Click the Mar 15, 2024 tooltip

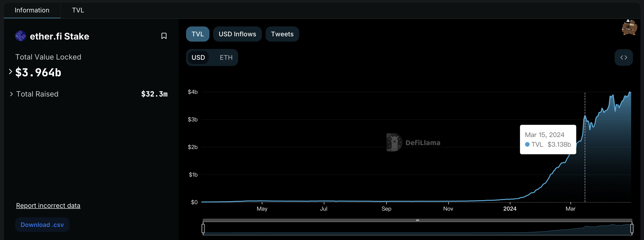point(548,139)
